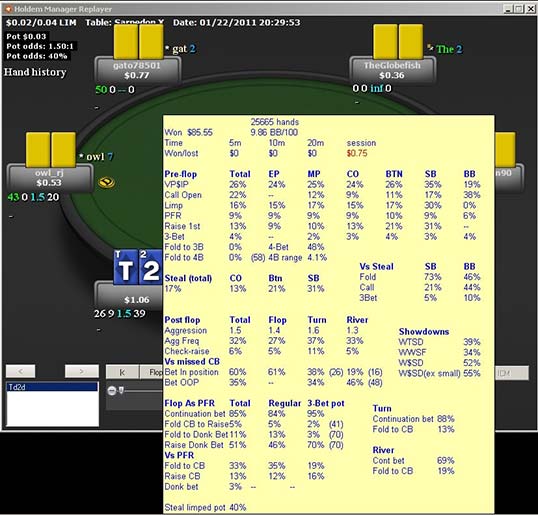Click gato78501's face-down cards
This screenshot has width=538, height=515.
[139, 41]
